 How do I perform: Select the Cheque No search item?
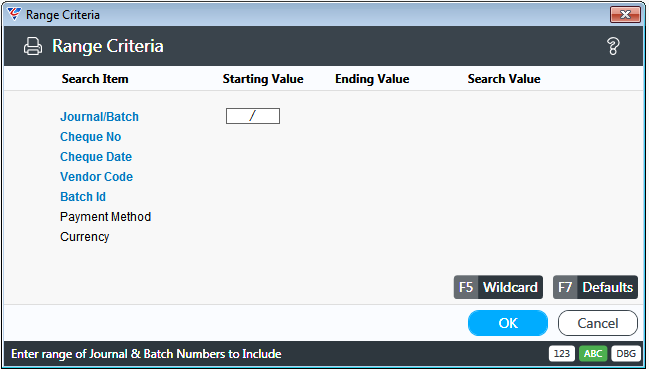(x=91, y=137)
